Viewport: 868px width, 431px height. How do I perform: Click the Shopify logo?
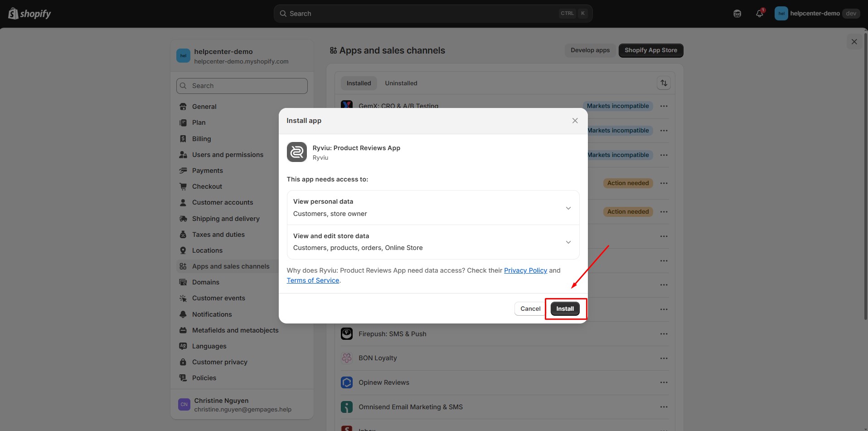click(x=30, y=14)
